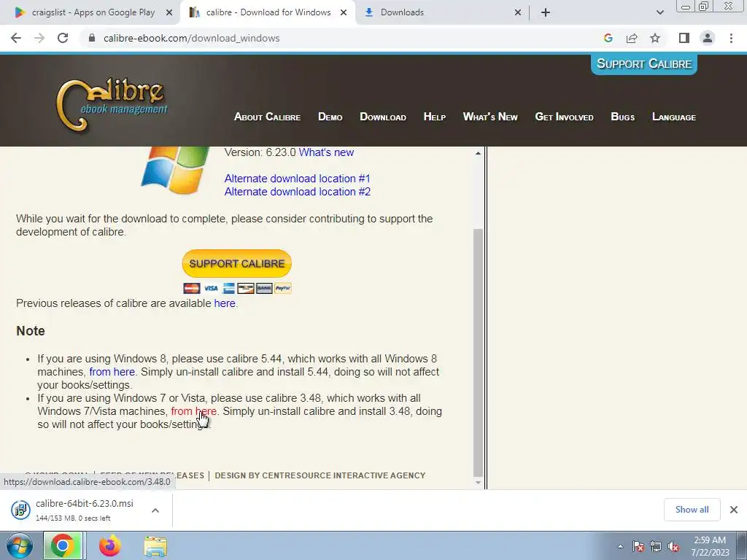Click the 'Version: 6.23.0' text
Viewport: 747px width, 560px height.
click(x=260, y=152)
